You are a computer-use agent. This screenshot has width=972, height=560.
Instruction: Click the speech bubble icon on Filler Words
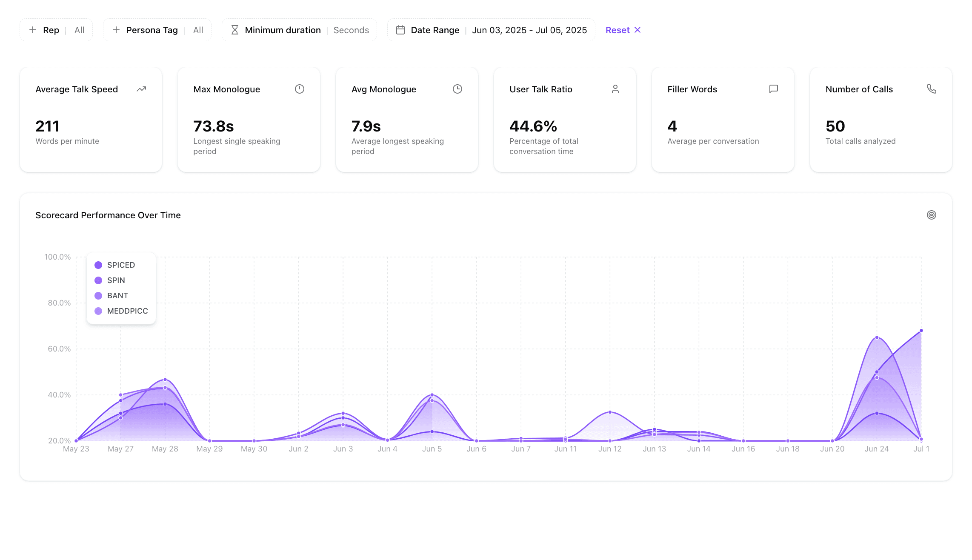[774, 89]
